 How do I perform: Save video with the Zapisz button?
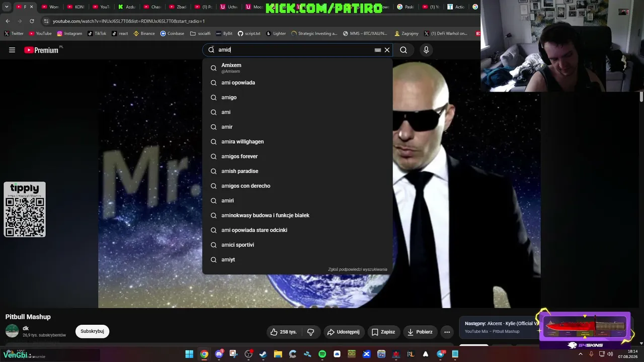coord(383,332)
